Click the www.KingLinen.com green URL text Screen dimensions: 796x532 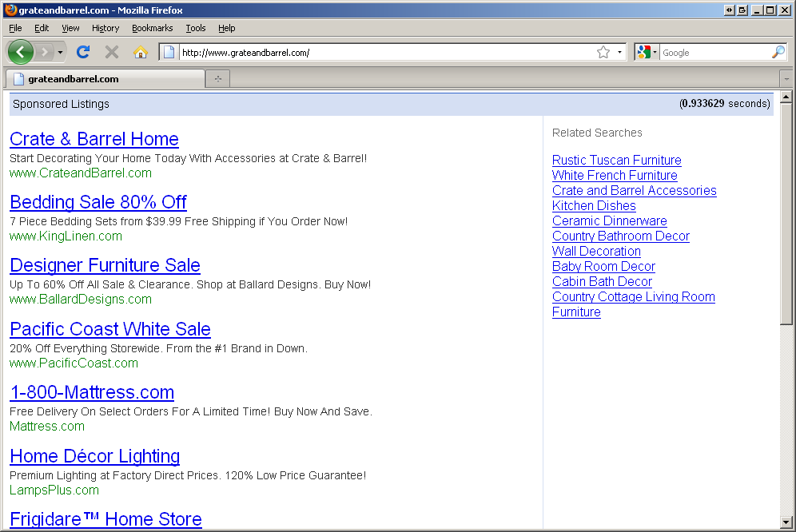(x=66, y=236)
